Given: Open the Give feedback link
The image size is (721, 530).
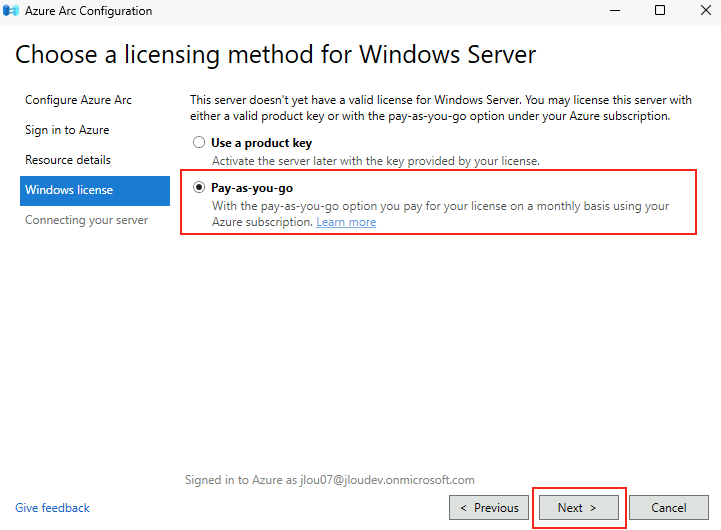Looking at the screenshot, I should coord(52,507).
